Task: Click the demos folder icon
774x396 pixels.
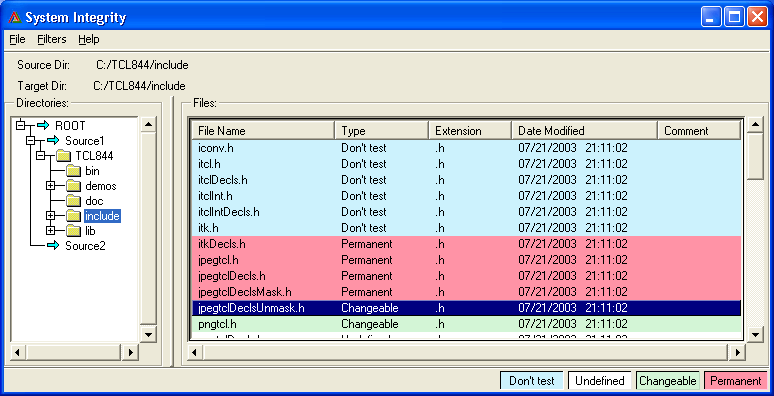Action: pyautogui.click(x=73, y=186)
